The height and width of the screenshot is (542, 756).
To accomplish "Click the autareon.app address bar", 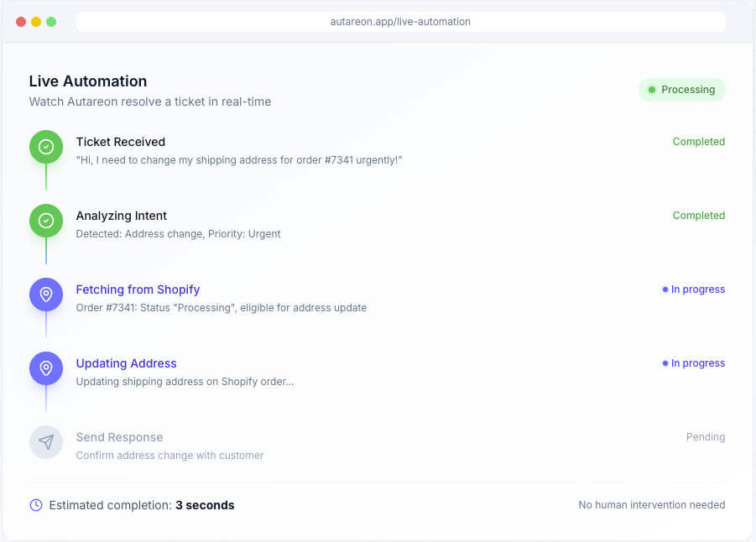I will (x=401, y=22).
